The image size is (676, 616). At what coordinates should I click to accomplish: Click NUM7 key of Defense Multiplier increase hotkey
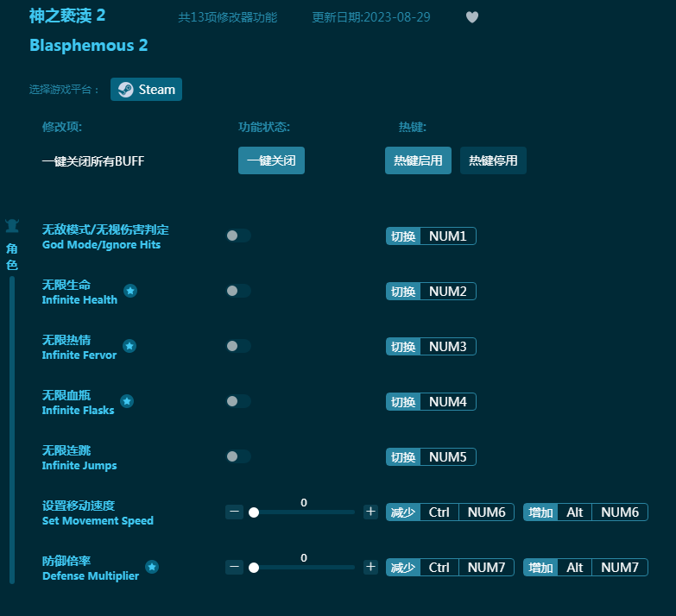coord(620,568)
